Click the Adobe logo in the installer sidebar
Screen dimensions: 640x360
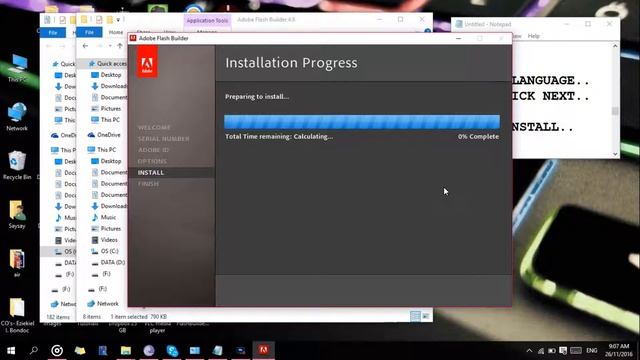(147, 62)
